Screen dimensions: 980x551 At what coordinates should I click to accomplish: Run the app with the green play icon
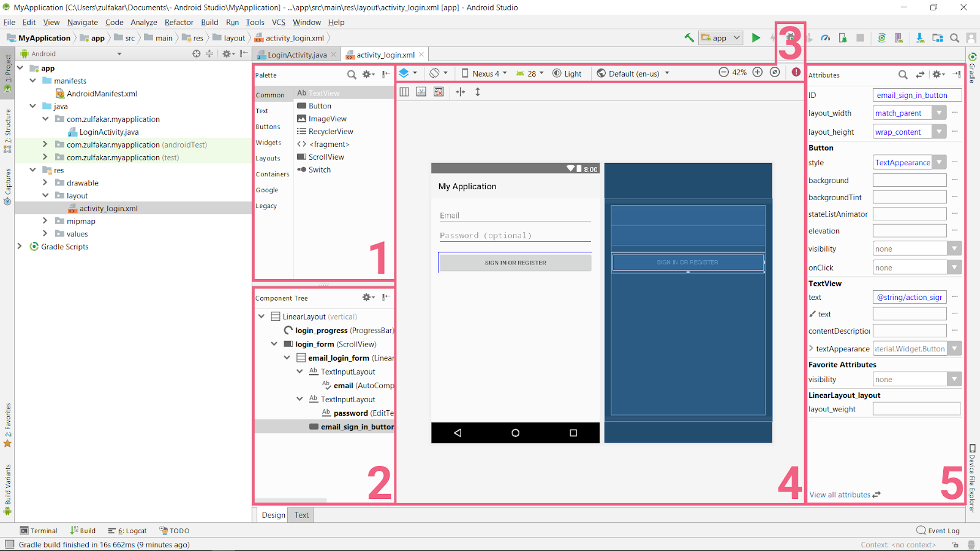[x=756, y=38]
